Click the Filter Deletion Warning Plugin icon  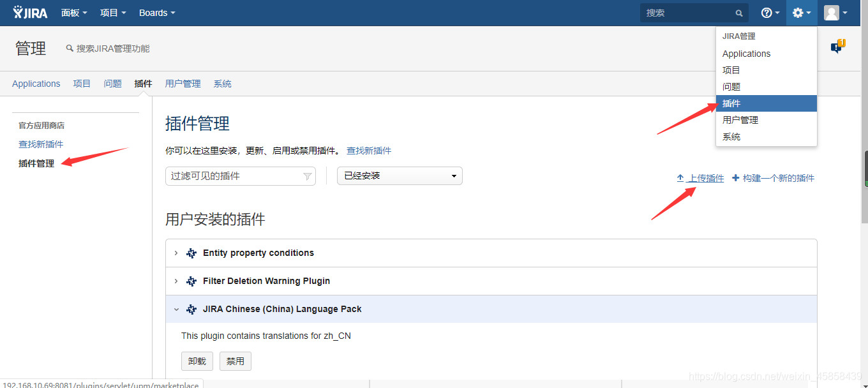[191, 281]
